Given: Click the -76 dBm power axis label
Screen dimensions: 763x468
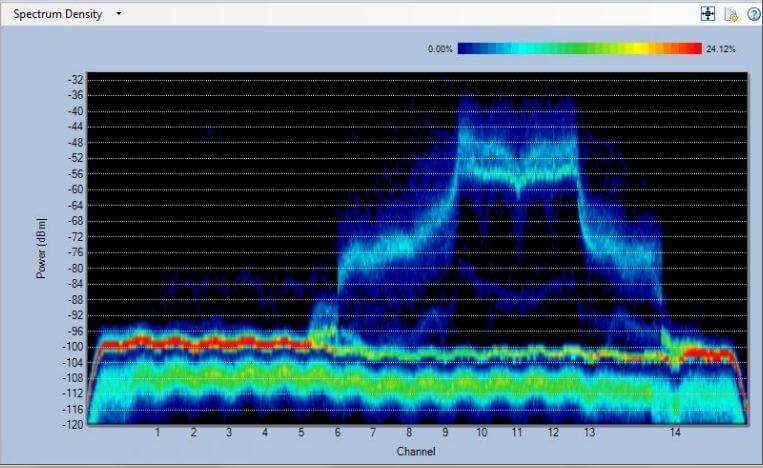Looking at the screenshot, I should point(74,252).
